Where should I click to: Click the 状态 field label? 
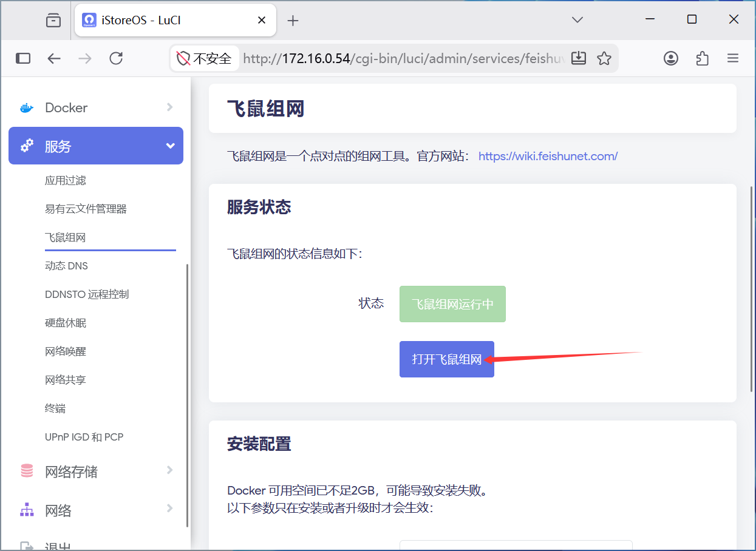(371, 303)
